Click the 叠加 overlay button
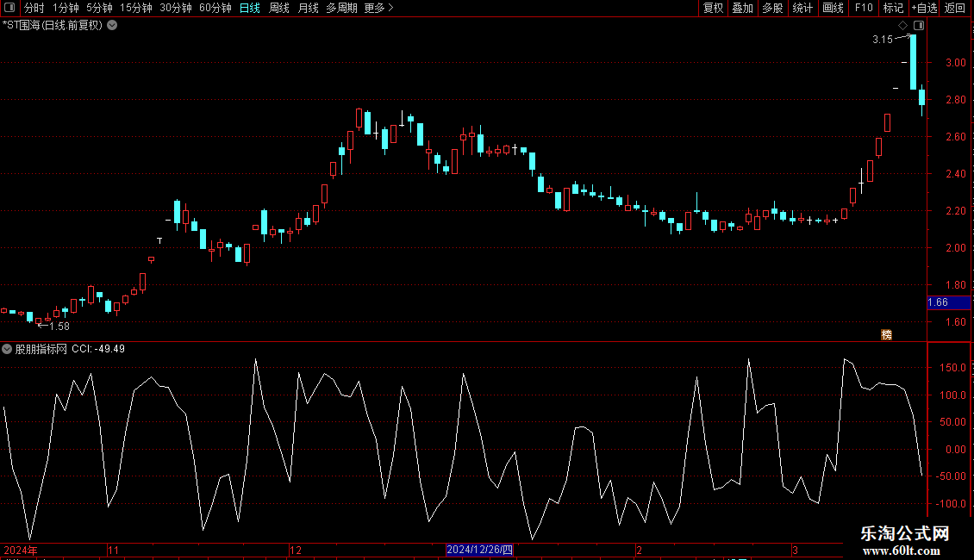The image size is (974, 560). [x=742, y=8]
